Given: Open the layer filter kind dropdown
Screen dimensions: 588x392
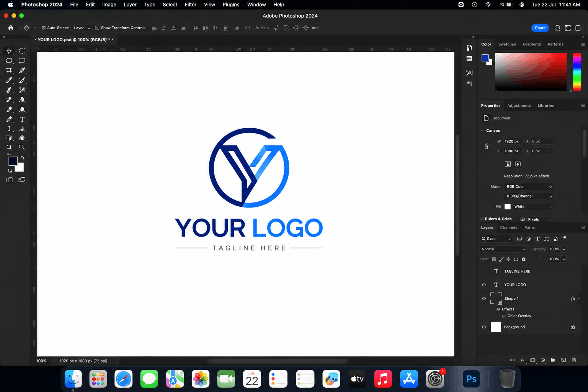Looking at the screenshot, I should (x=496, y=239).
